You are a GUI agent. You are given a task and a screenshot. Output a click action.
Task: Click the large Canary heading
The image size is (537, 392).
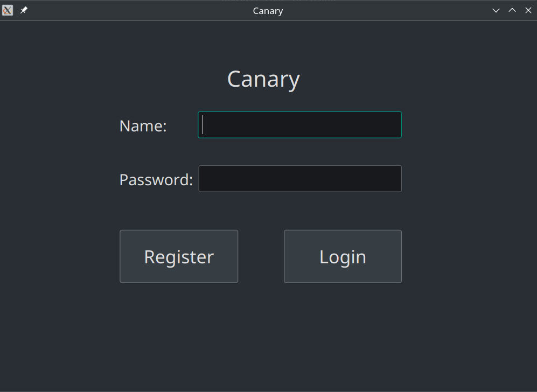point(263,79)
